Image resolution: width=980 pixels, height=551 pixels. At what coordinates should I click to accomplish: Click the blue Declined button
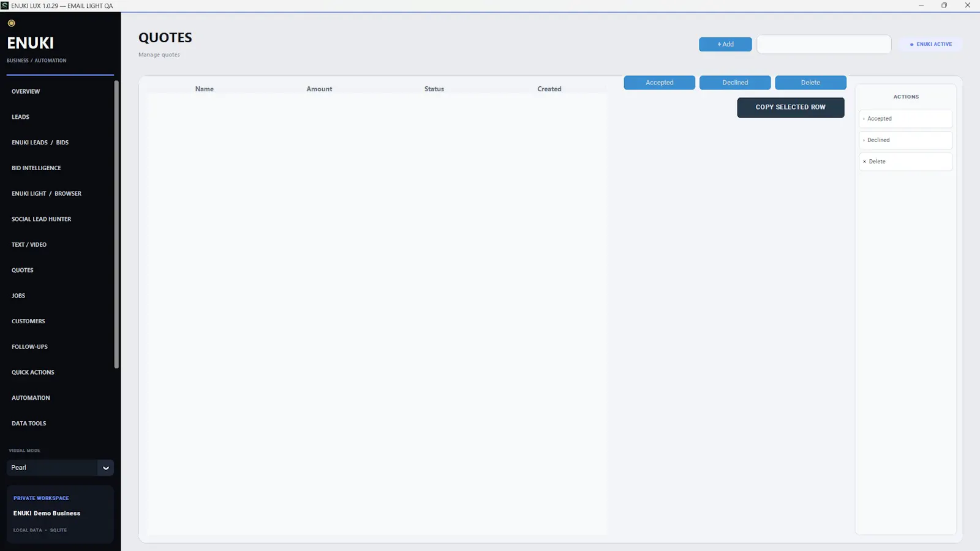click(x=735, y=83)
